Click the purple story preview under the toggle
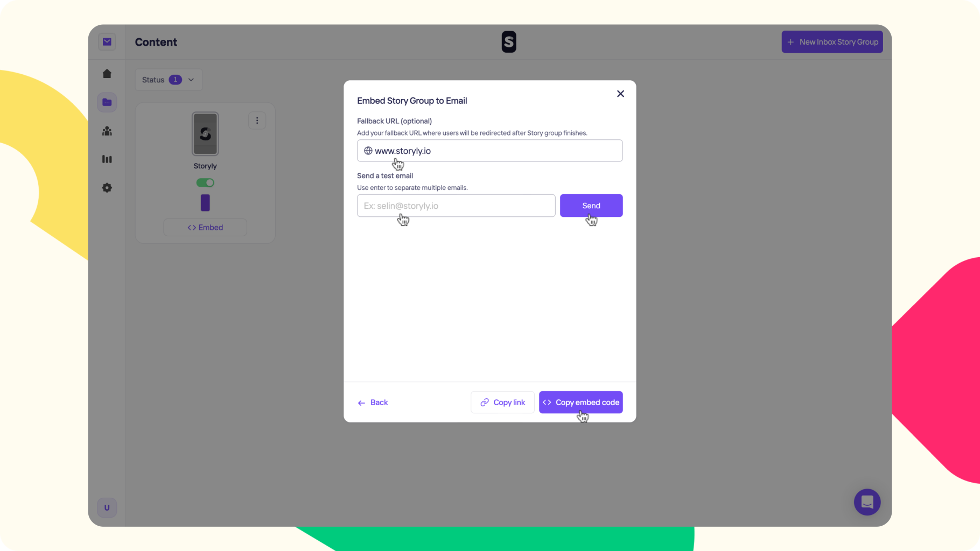This screenshot has width=980, height=551. tap(205, 203)
